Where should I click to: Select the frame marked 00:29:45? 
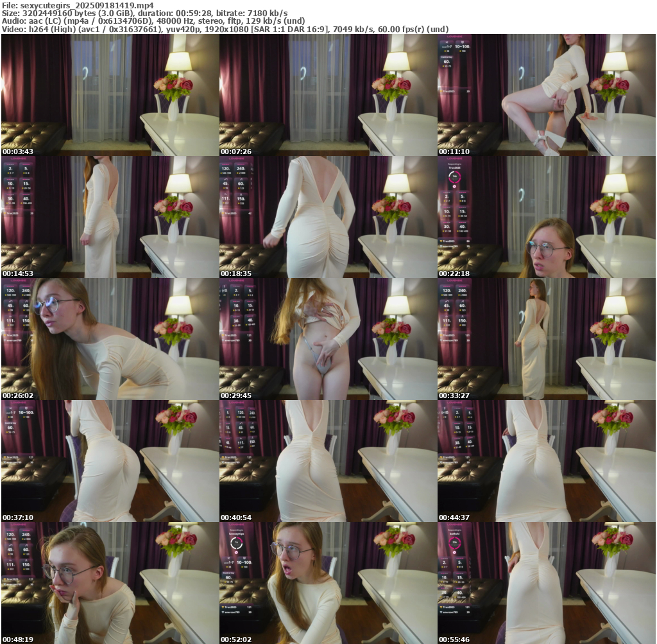pyautogui.click(x=328, y=339)
